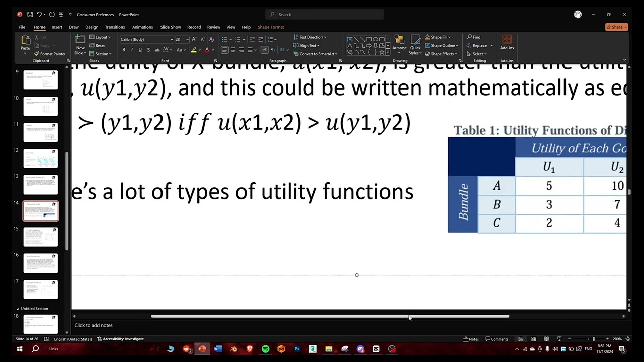Toggle Italic formatting
This screenshot has height=362, width=644.
[132, 50]
